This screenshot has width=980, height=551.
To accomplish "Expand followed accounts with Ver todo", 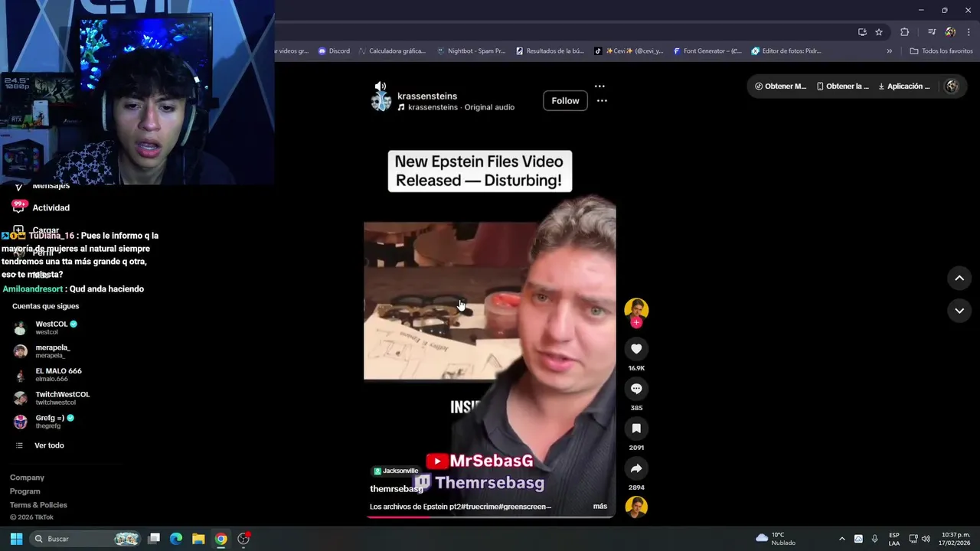I will point(49,445).
